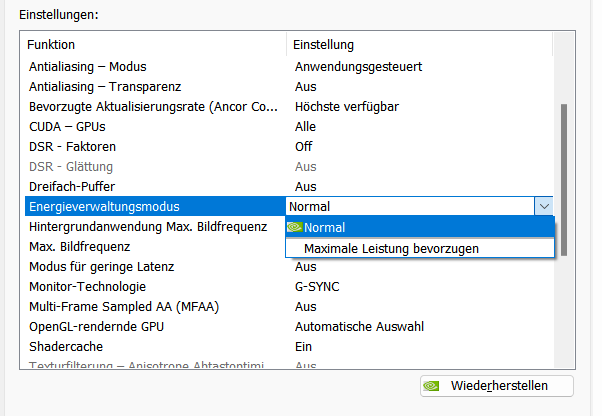Select the CUDA – GPUs row
Image resolution: width=602 pixels, height=416 pixels.
coord(289,127)
